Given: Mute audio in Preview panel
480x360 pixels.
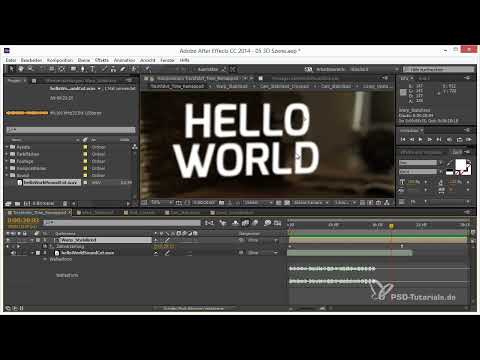Looking at the screenshot, I should pyautogui.click(x=449, y=139).
